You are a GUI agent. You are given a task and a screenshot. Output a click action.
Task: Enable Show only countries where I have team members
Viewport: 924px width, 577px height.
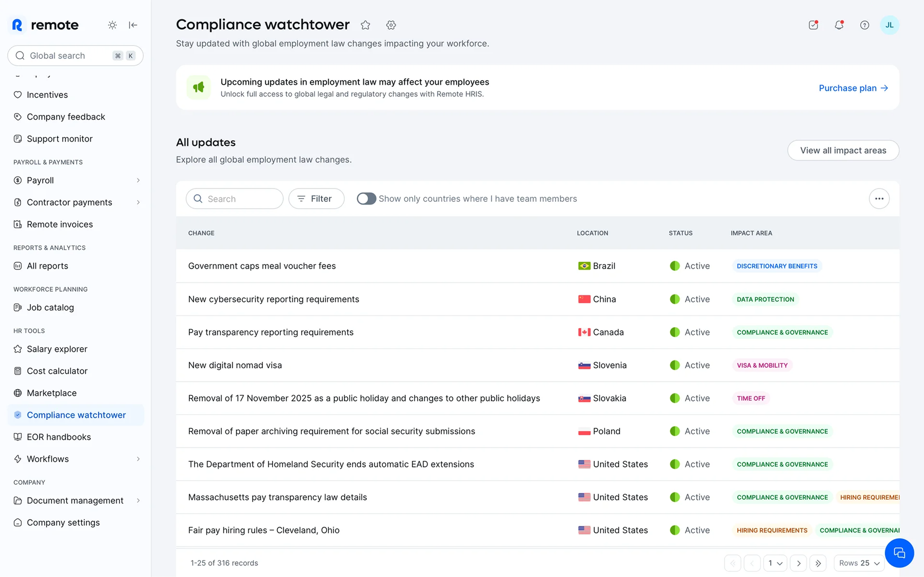pos(366,199)
